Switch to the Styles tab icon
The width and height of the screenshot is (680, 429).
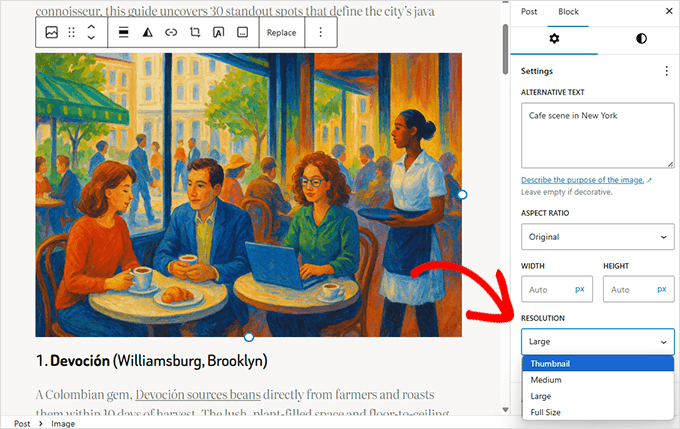(640, 38)
